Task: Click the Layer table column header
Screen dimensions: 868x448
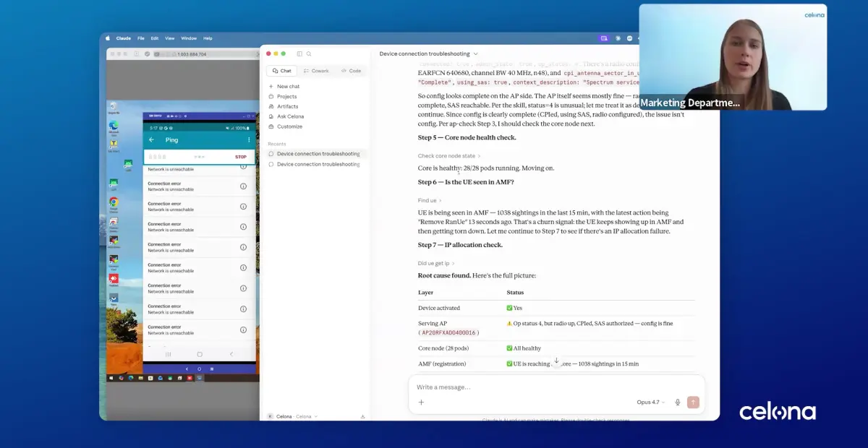Action: [x=425, y=293]
